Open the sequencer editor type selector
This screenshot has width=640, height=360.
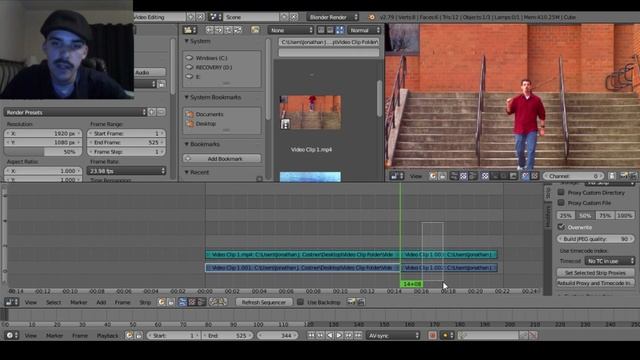(11, 302)
